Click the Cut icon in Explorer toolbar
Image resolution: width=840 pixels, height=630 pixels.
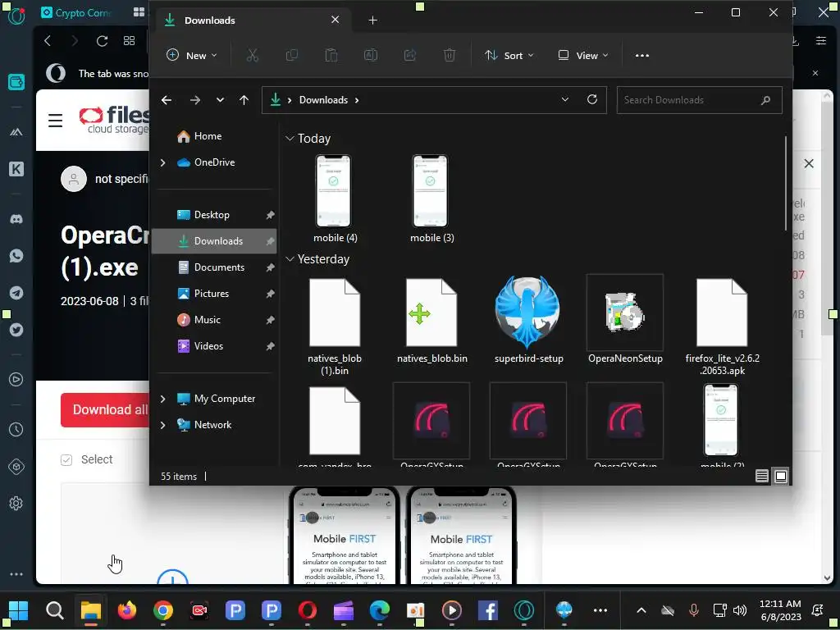coord(253,55)
